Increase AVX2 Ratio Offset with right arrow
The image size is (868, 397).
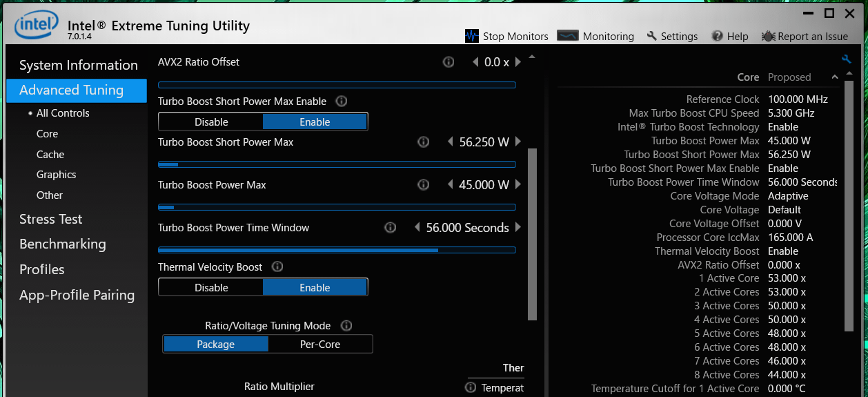point(517,62)
